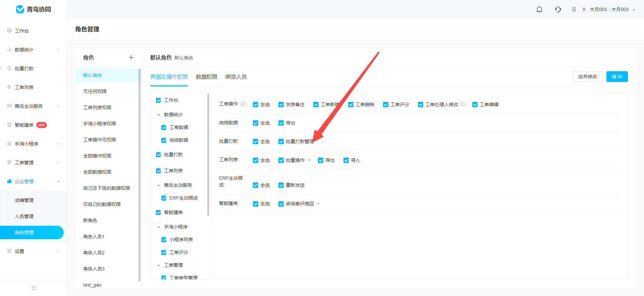Click the calculator icon in the top bar
This screenshot has width=644, height=296.
(574, 9)
